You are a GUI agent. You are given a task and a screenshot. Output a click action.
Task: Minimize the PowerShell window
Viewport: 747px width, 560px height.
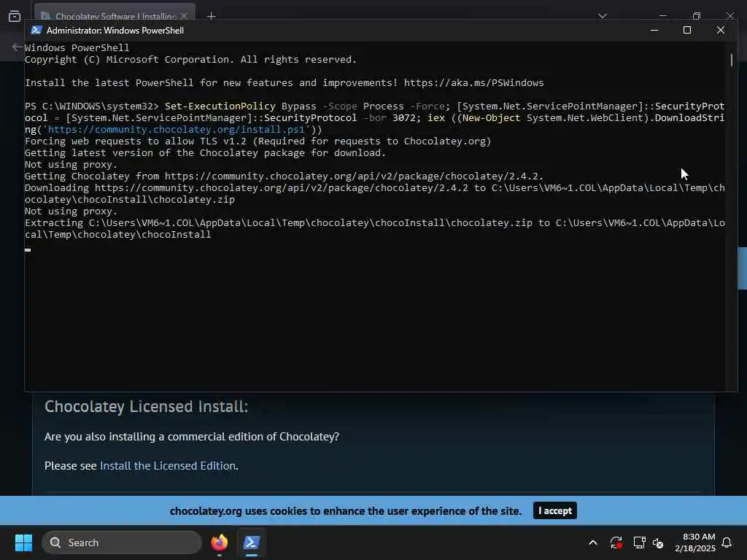pos(654,31)
